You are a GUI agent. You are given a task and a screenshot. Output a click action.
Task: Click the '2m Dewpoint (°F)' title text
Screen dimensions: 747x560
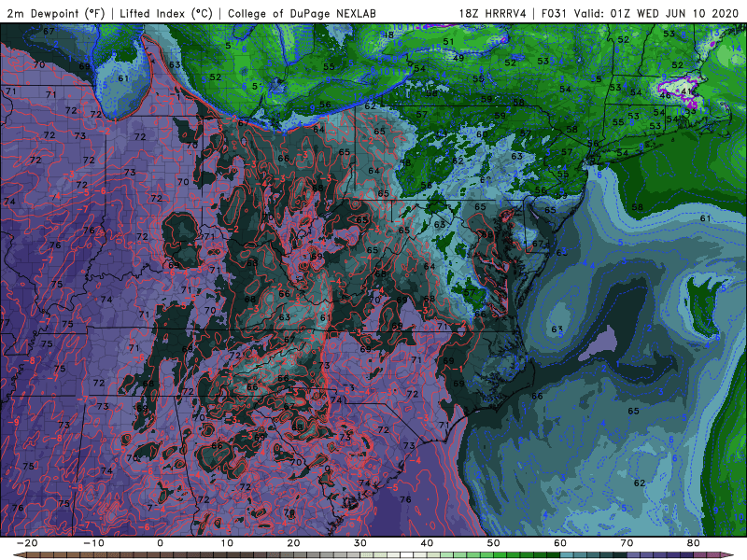pyautogui.click(x=56, y=14)
